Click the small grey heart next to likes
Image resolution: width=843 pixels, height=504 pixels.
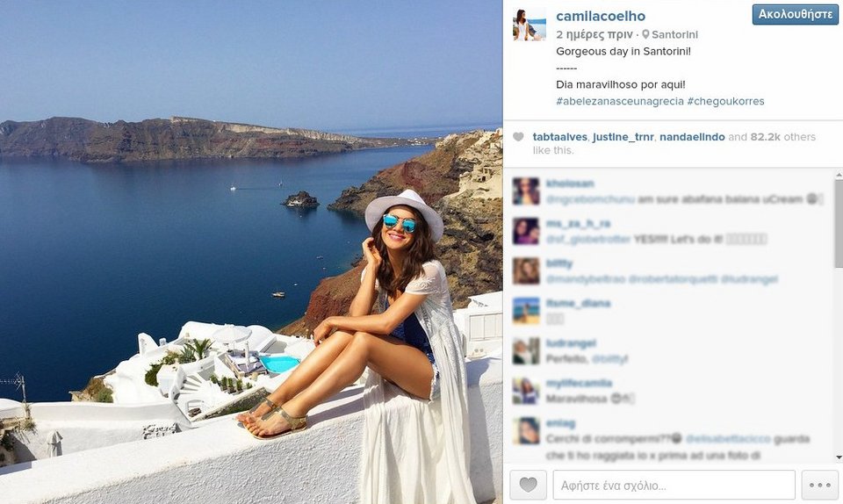point(518,137)
